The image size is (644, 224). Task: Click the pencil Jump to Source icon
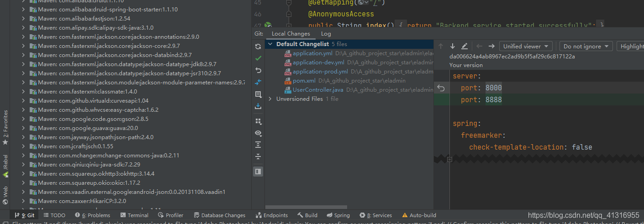(x=465, y=46)
